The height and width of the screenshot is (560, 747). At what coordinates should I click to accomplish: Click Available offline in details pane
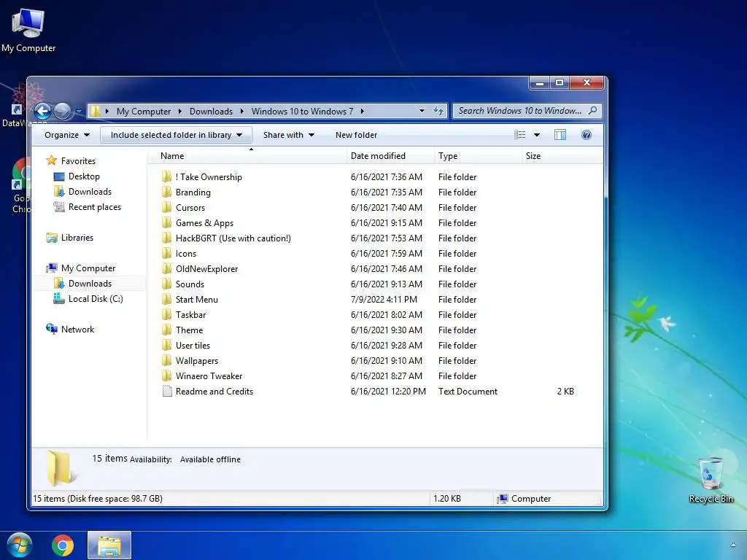coord(210,459)
